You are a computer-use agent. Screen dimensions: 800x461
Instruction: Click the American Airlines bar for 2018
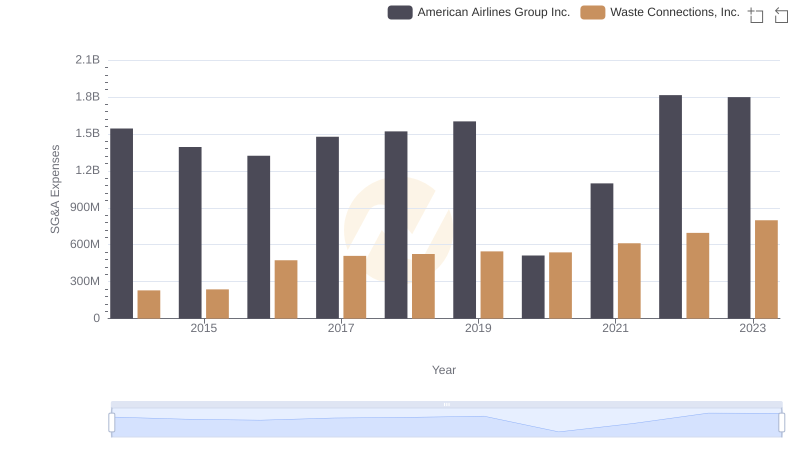click(396, 225)
